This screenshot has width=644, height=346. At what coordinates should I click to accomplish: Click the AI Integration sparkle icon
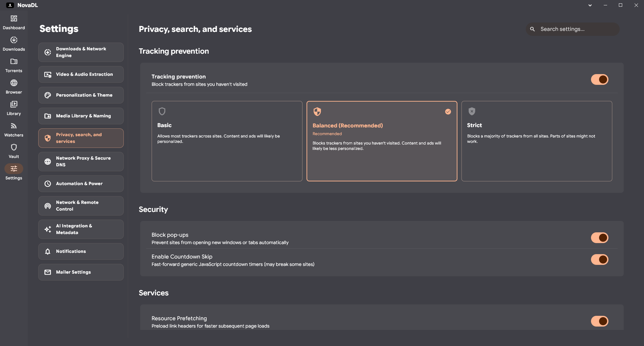[x=48, y=229]
